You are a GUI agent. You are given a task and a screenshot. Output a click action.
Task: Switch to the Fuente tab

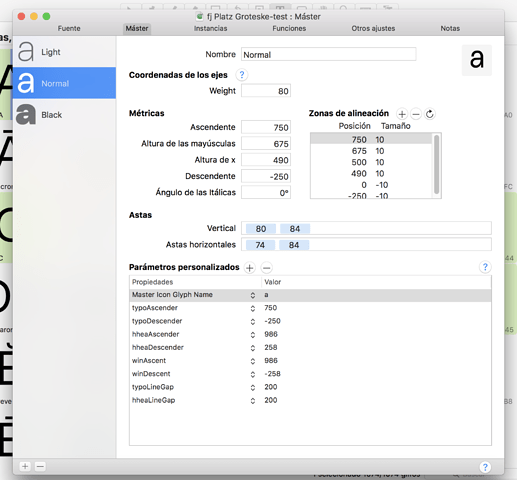69,28
